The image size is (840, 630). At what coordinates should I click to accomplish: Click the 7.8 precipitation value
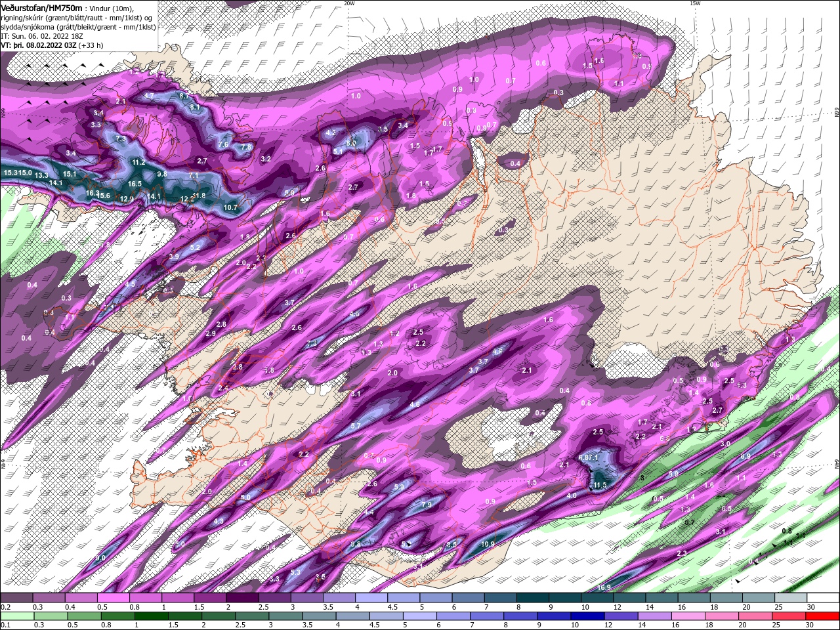246,147
